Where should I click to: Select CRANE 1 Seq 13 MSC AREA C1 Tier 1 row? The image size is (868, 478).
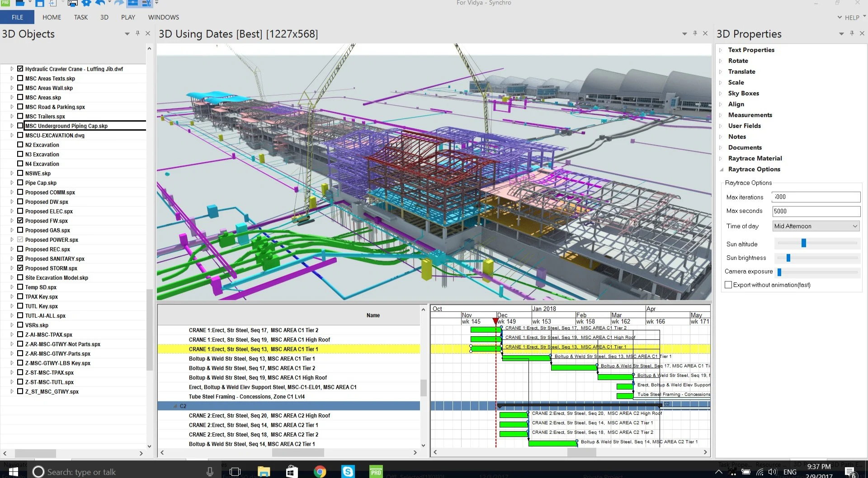(289, 349)
